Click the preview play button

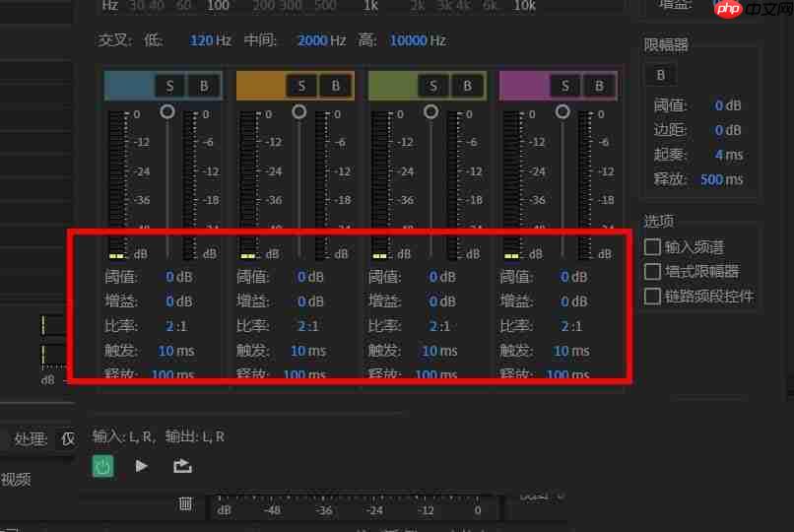[x=141, y=466]
